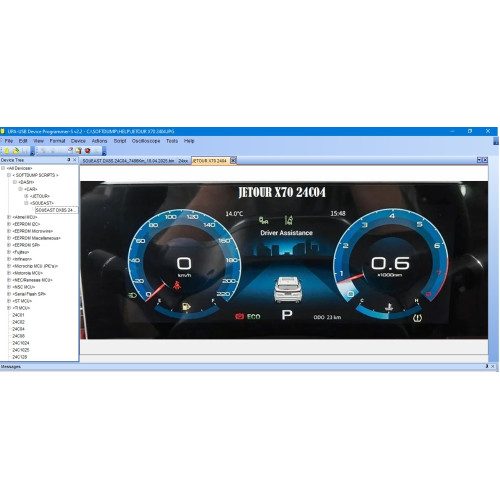Expand the EEPROM Microwire node

click(x=9, y=231)
